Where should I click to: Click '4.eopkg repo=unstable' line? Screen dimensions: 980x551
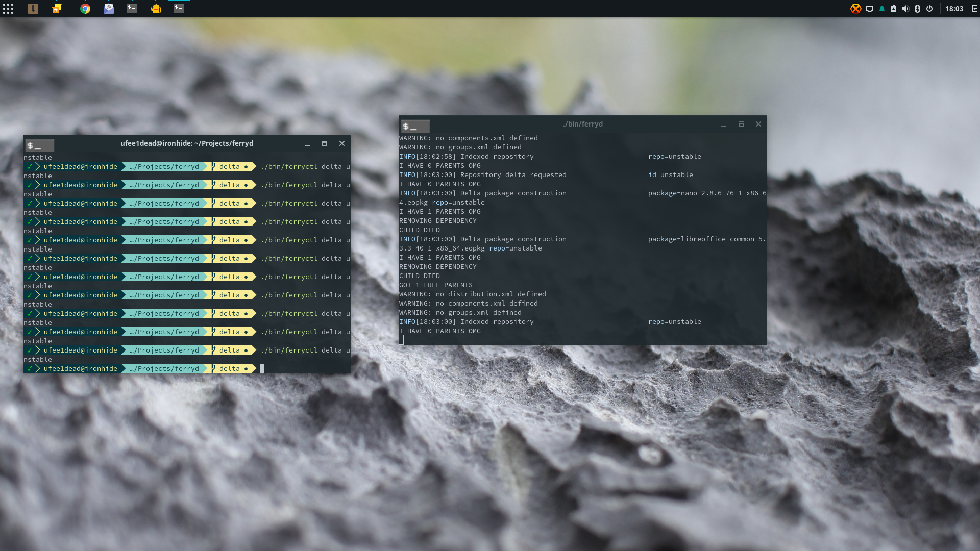(x=442, y=202)
